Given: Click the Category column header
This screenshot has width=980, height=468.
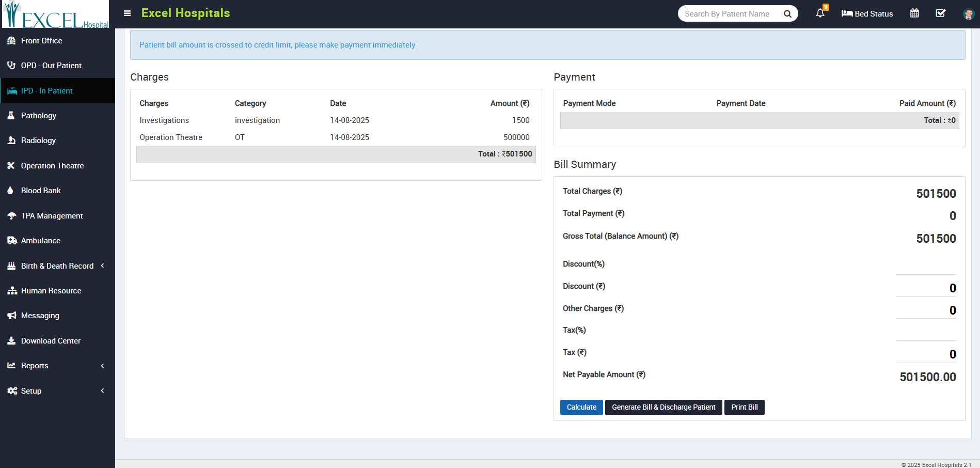Looking at the screenshot, I should pos(250,103).
